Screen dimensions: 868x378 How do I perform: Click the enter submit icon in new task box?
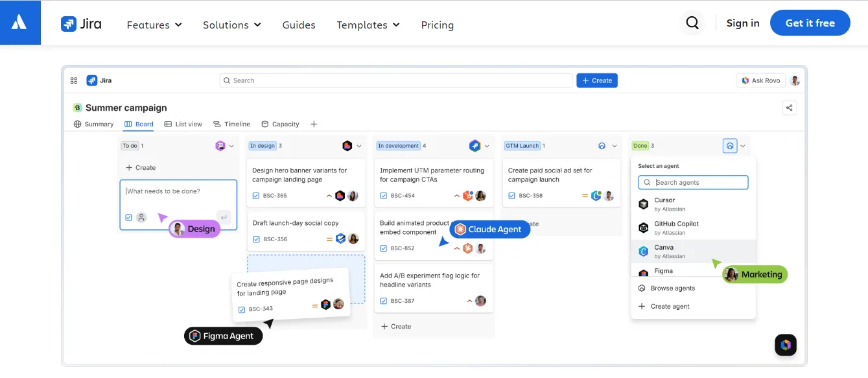coord(224,217)
